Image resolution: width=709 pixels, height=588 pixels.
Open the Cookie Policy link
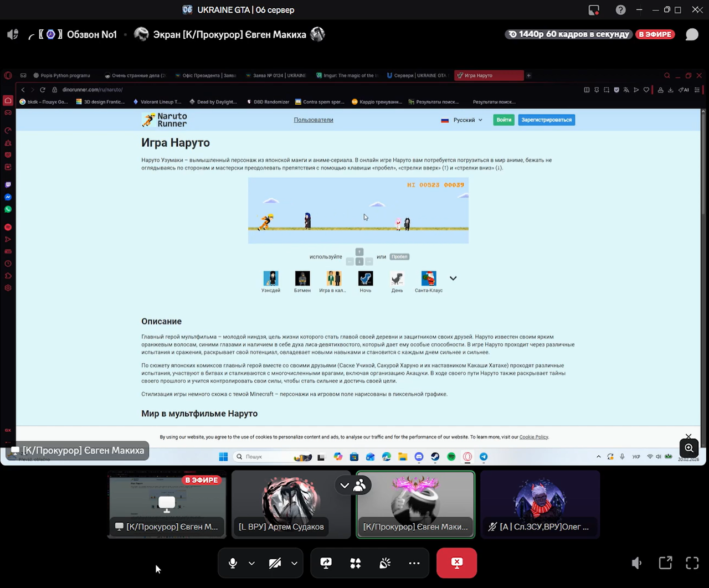pos(534,437)
